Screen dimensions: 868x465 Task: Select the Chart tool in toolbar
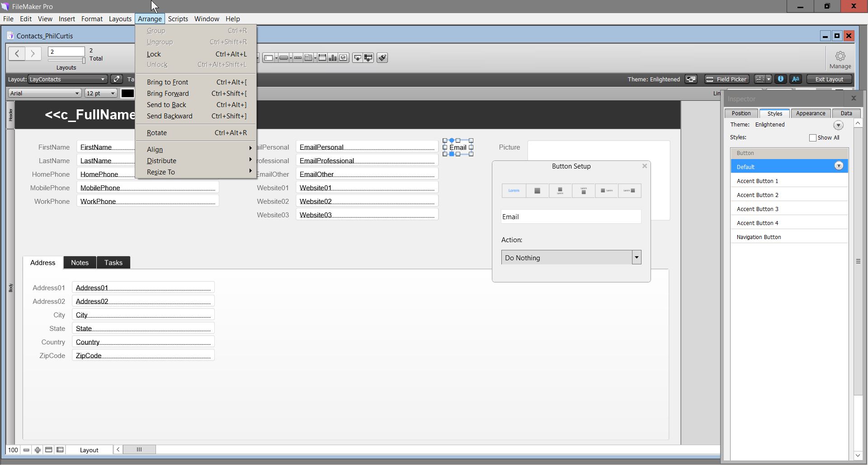point(333,57)
